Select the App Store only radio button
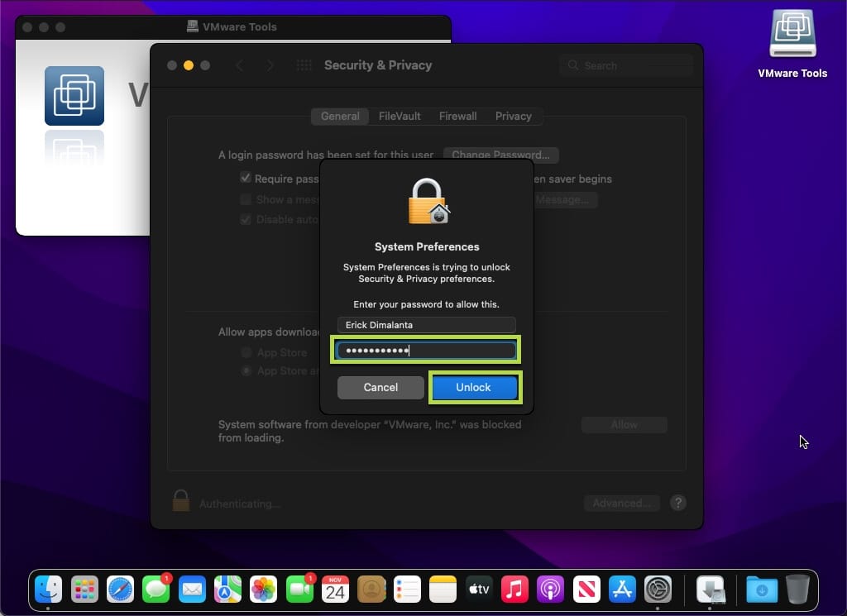 [246, 352]
